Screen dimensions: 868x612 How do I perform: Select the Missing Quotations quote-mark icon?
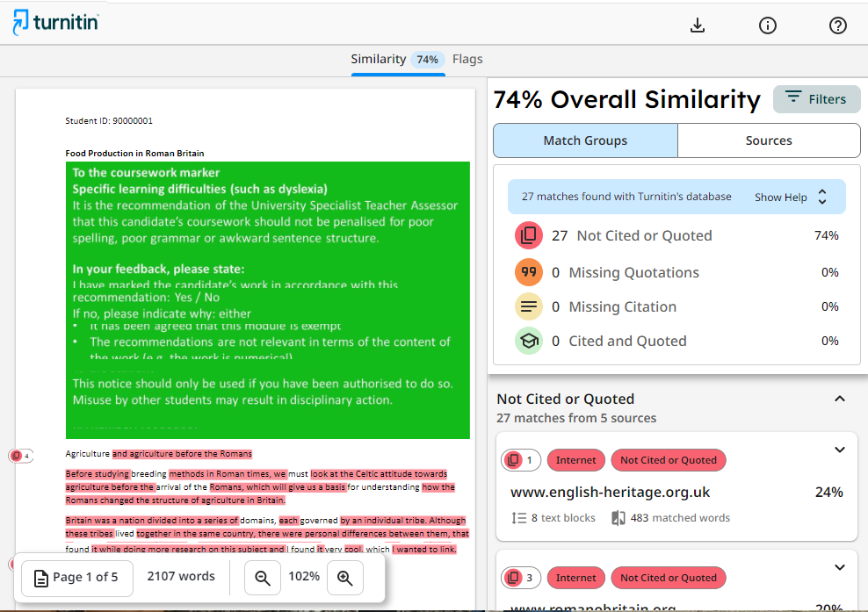point(529,272)
